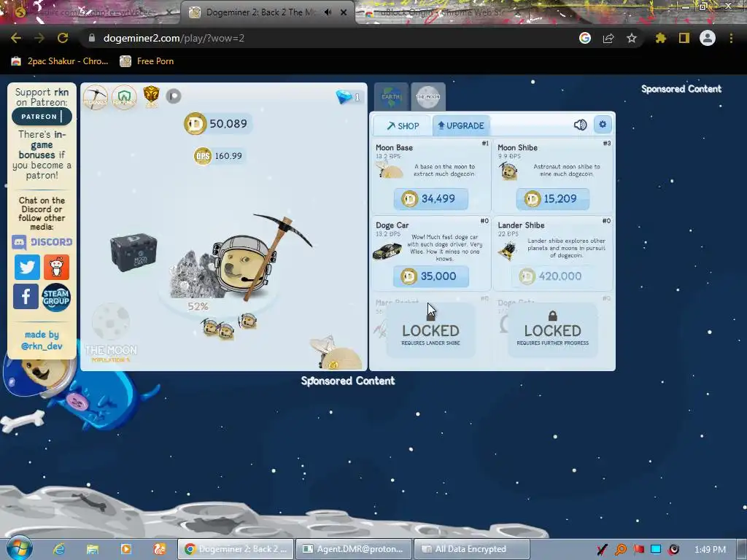Screen dimensions: 747x560
Task: Share this page from address bar
Action: [x=608, y=38]
